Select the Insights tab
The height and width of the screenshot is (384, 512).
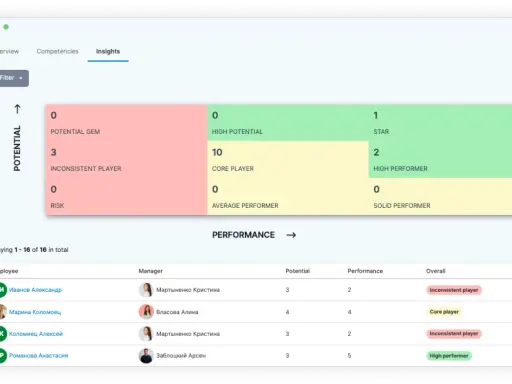point(108,51)
